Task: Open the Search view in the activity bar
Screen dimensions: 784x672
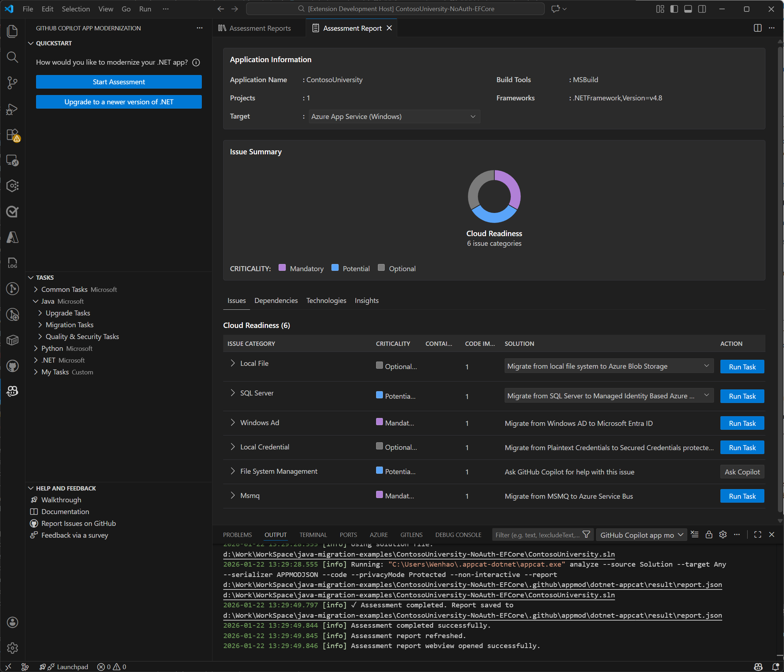Action: (x=13, y=57)
